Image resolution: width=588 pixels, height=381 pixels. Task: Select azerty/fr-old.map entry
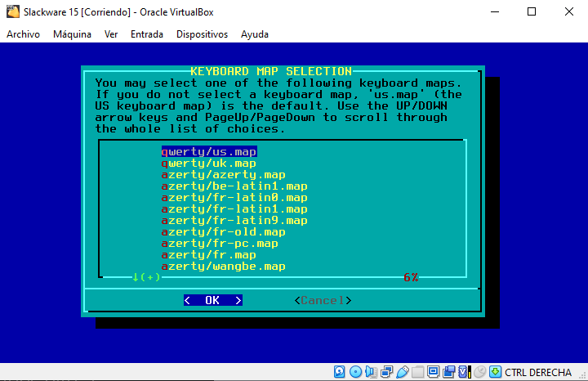[x=224, y=232]
